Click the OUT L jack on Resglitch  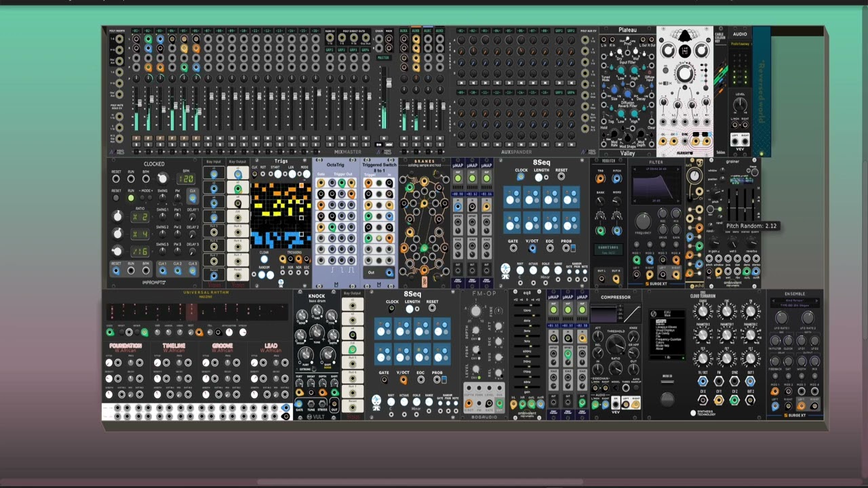[x=601, y=279]
